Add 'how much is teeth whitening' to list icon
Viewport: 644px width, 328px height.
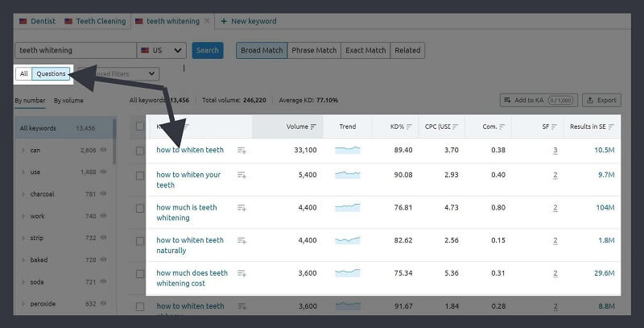pyautogui.click(x=242, y=208)
